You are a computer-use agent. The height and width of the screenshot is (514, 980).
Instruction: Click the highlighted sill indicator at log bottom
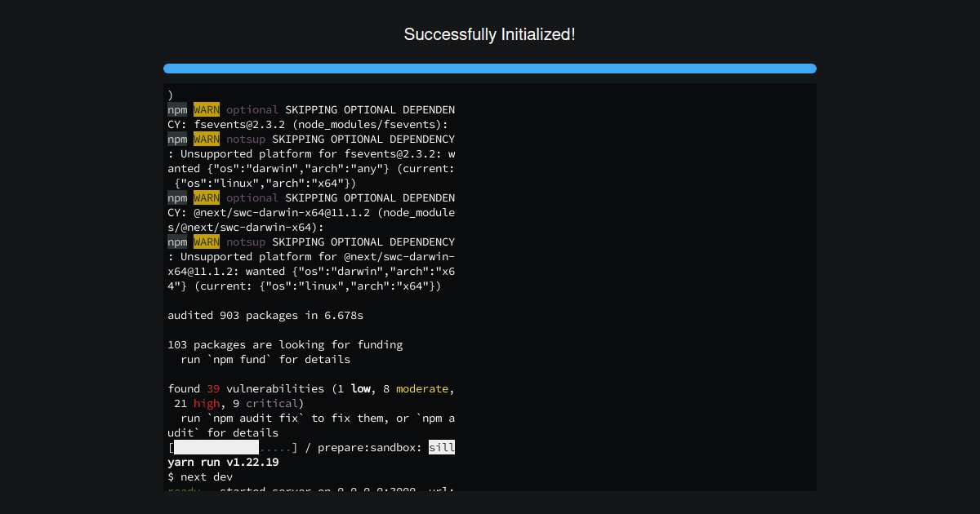click(x=442, y=447)
